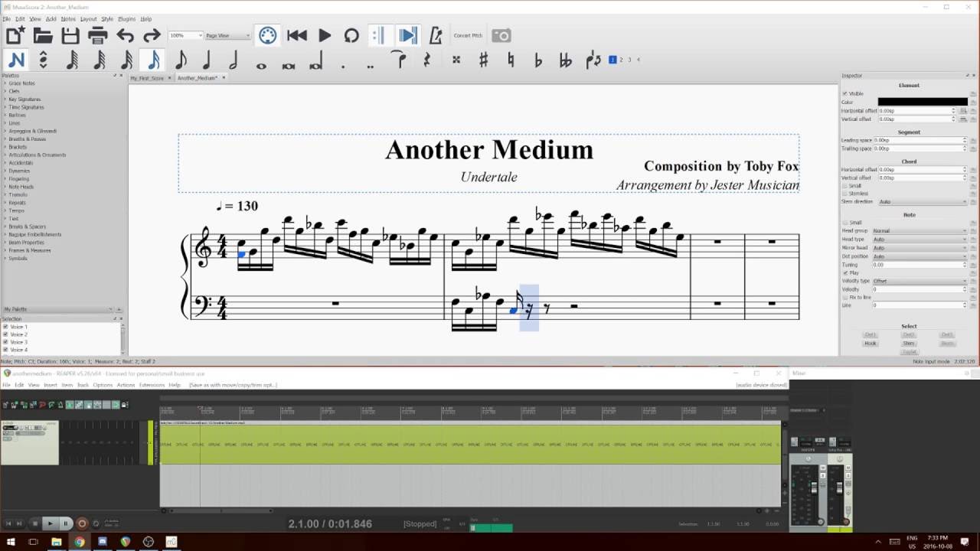Image resolution: width=980 pixels, height=551 pixels.
Task: Open Head group dropdown in Inspector
Action: pyautogui.click(x=920, y=230)
